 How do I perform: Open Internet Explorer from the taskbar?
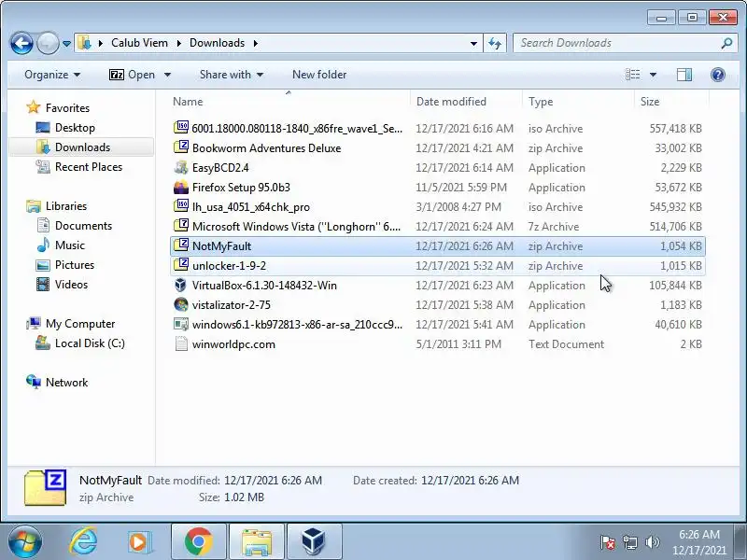[83, 541]
